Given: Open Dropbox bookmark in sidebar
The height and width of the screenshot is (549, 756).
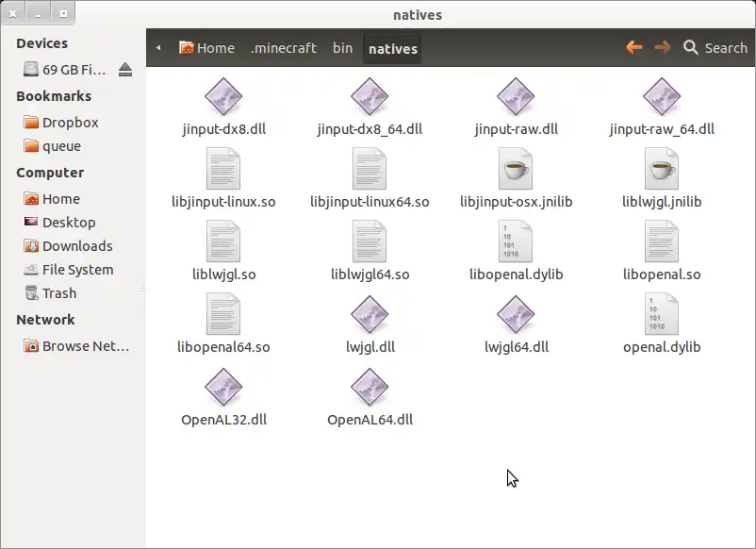Looking at the screenshot, I should click(x=70, y=123).
